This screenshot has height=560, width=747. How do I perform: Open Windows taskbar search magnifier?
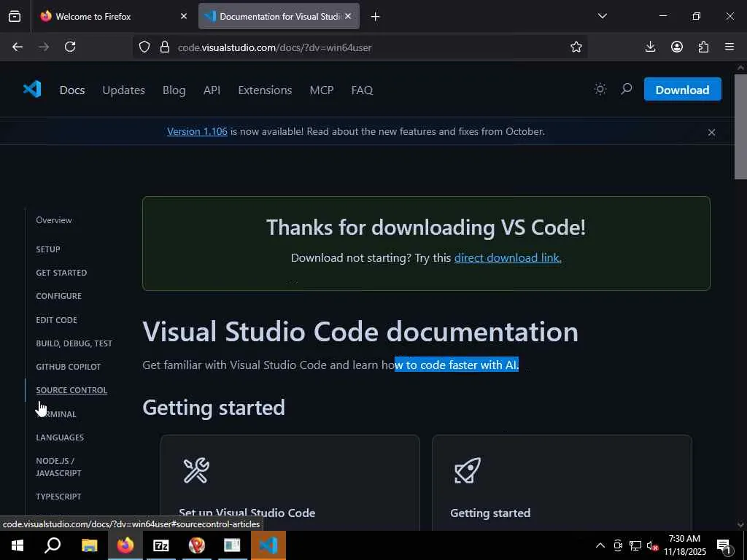tap(53, 545)
